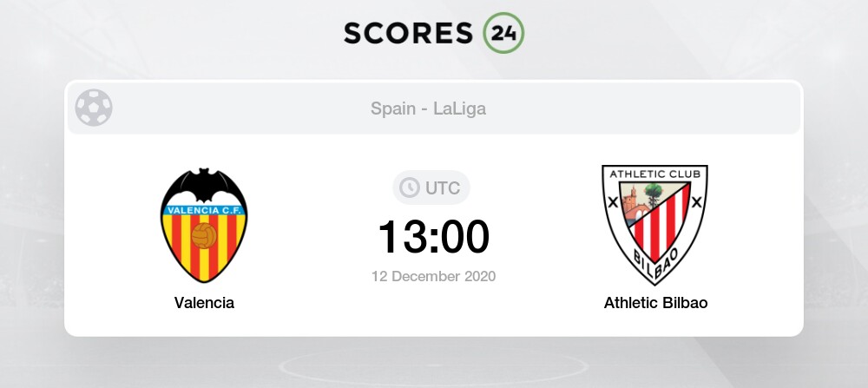Open the SCORES wordmark at top
The width and height of the screenshot is (868, 388).
click(x=408, y=33)
